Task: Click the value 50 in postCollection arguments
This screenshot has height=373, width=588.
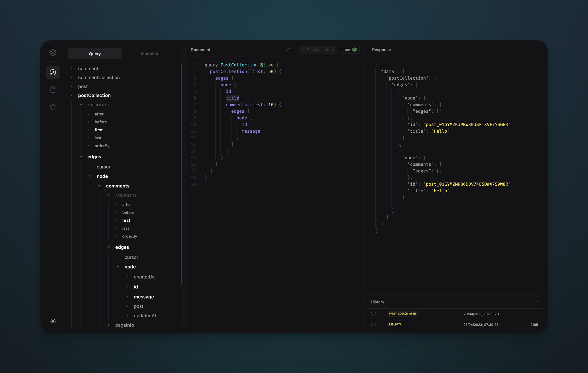Action: pos(271,72)
